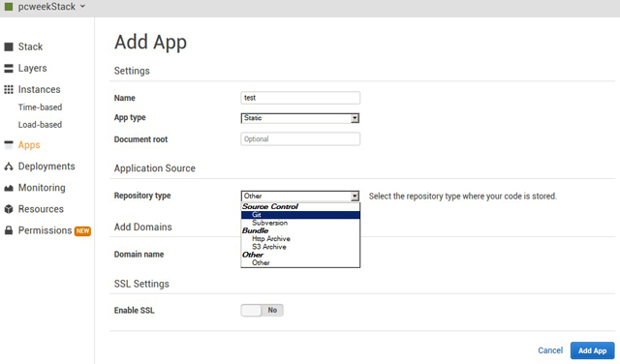Click the bold italic Other group header
620x364 pixels.
point(253,255)
